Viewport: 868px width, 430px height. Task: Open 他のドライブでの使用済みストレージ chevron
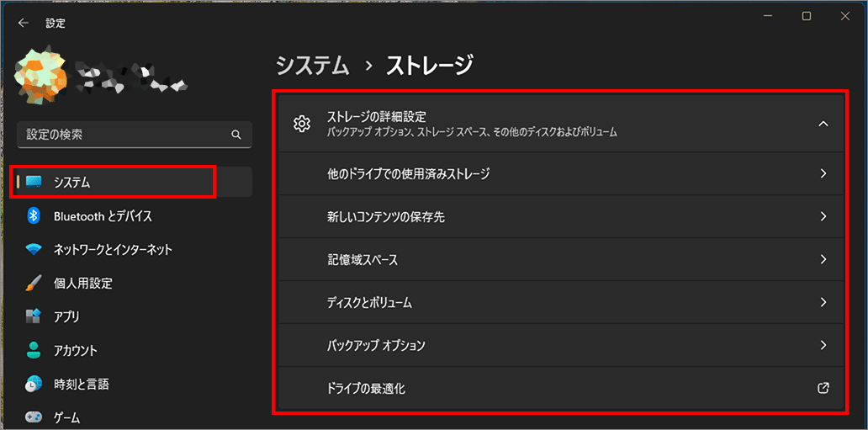[x=823, y=173]
